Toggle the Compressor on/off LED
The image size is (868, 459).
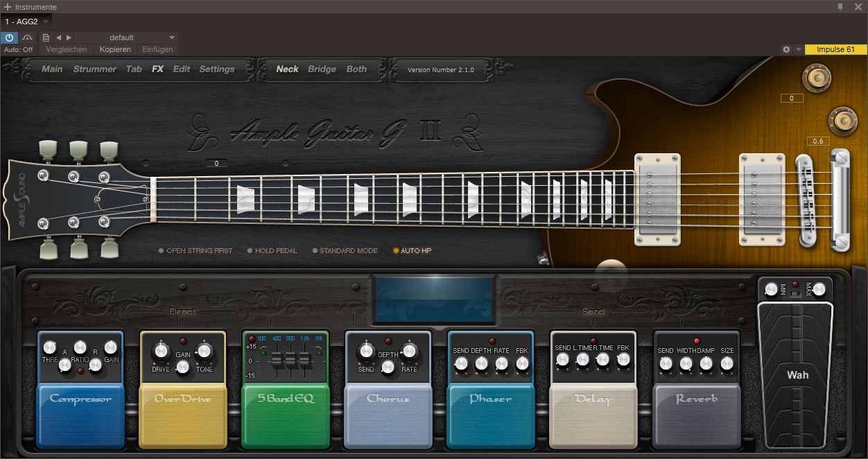click(80, 371)
